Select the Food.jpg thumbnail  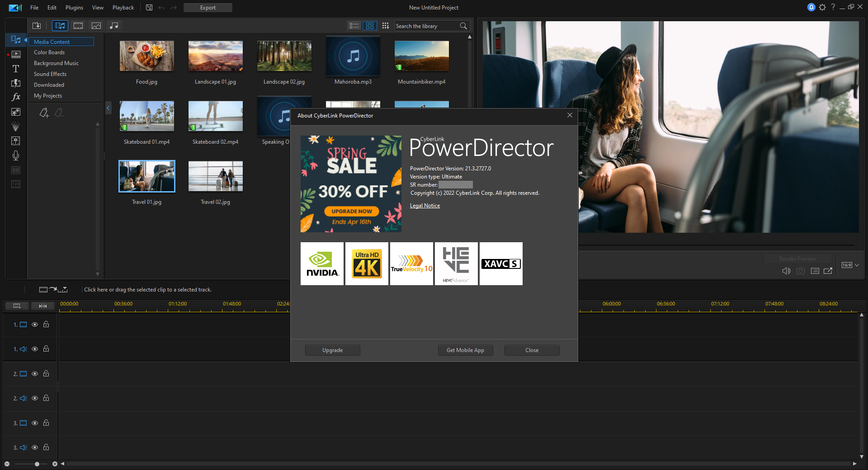147,56
